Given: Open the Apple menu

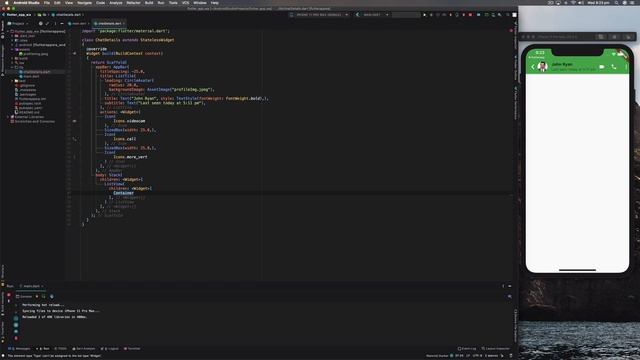Looking at the screenshot, I should [x=7, y=2].
